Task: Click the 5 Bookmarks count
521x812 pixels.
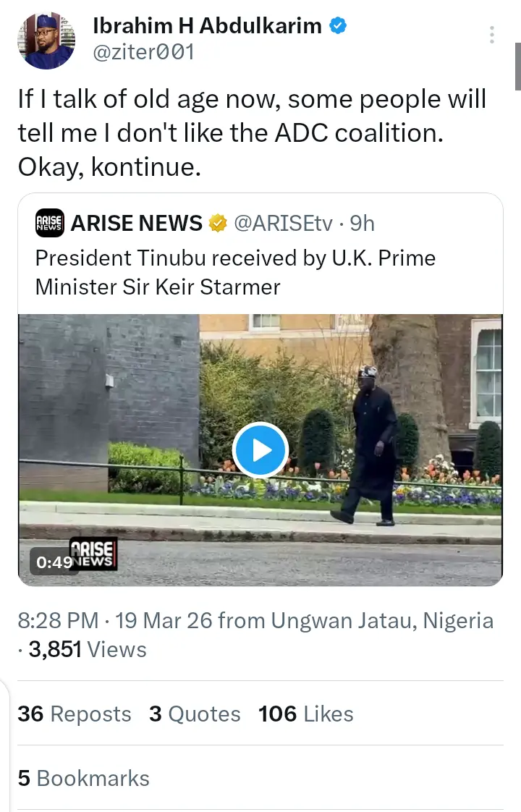Action: [84, 778]
